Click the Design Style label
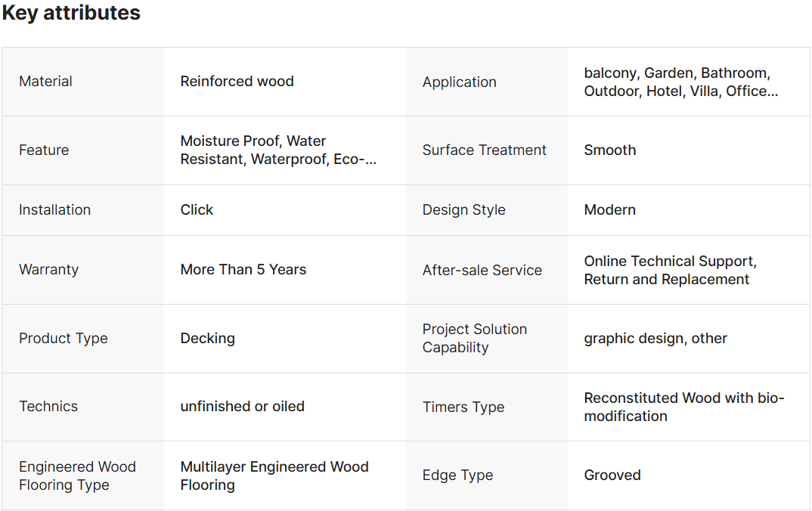This screenshot has width=812, height=511. (463, 210)
